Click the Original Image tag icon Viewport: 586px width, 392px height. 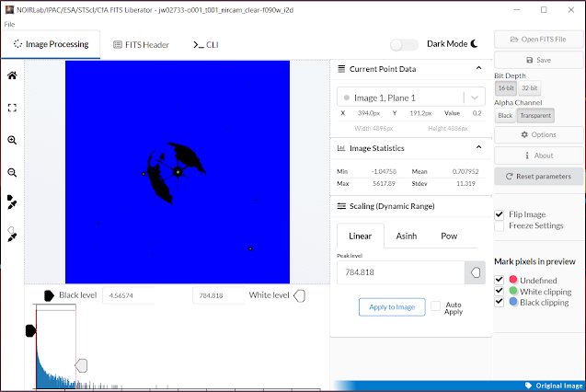(x=528, y=386)
